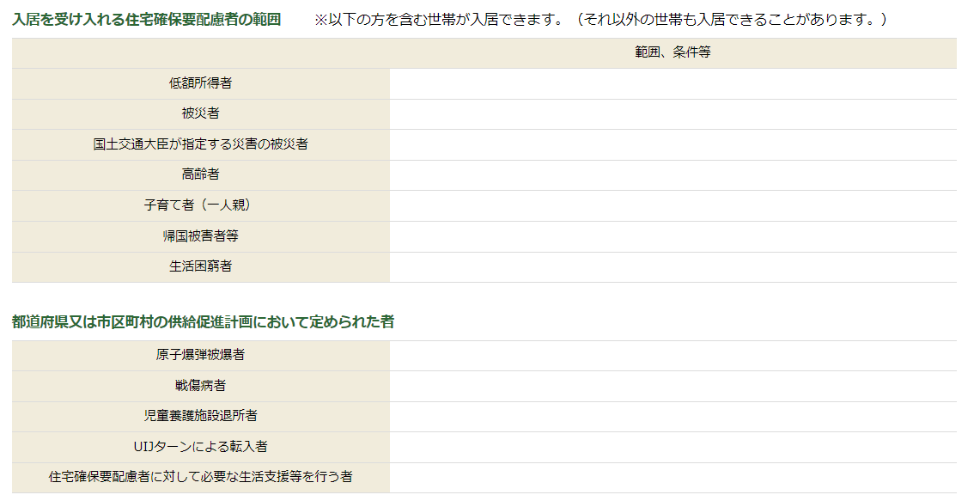
Task: Click the heading 入居を受け入れる住宅確保要配慮者の範囲
Action: 147,19
